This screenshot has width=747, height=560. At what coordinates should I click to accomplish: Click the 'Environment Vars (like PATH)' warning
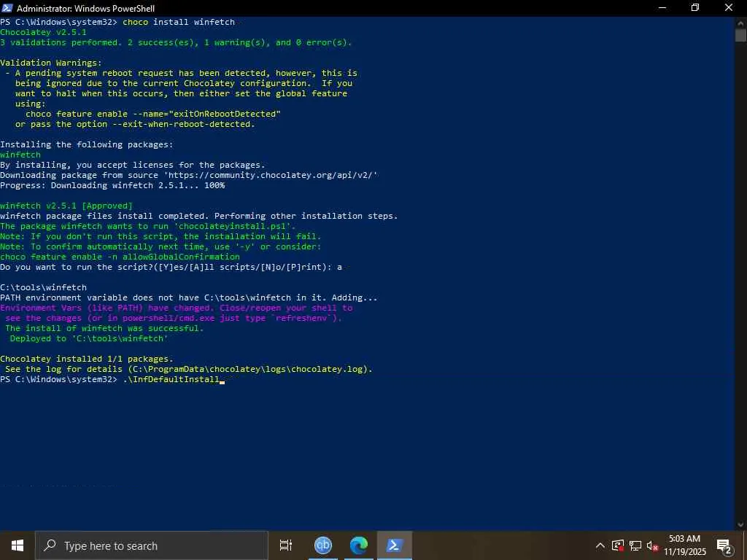[177, 313]
